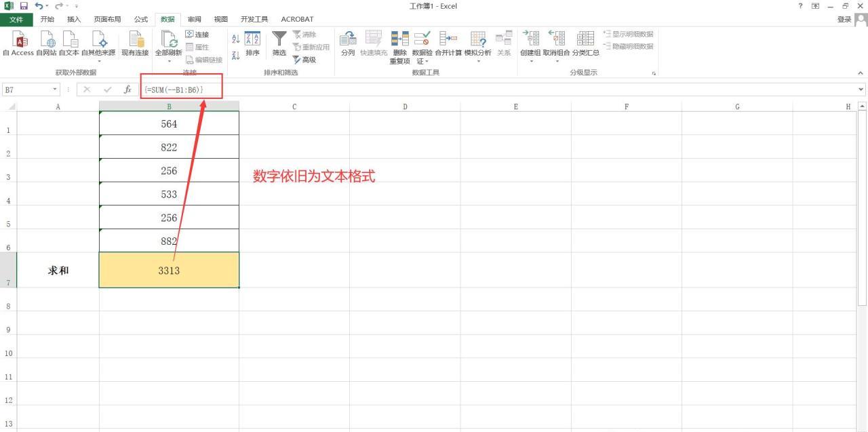Open the Name Box dropdown arrow
The height and width of the screenshot is (432, 868).
coord(55,90)
